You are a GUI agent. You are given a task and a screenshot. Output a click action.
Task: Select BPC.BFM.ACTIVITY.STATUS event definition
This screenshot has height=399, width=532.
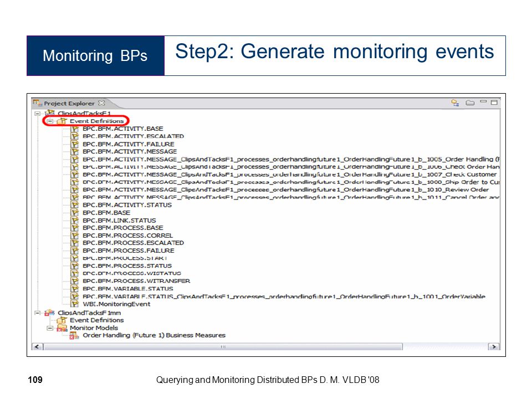[x=127, y=205]
